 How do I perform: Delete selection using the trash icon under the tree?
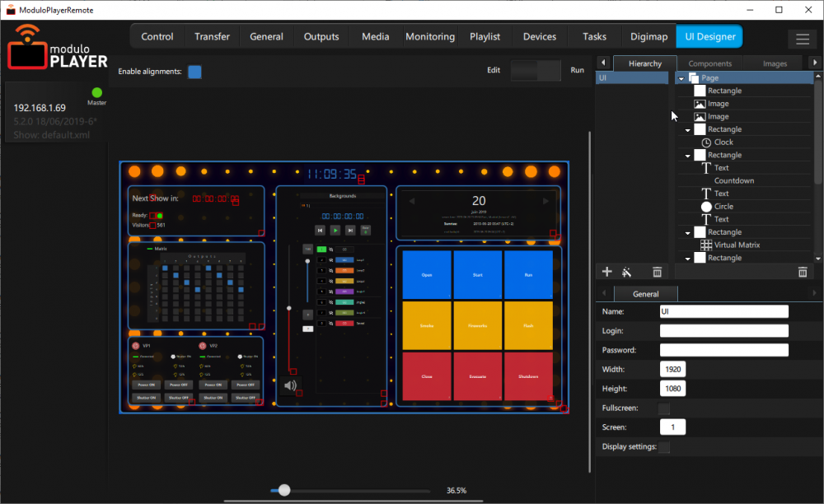[x=656, y=271]
